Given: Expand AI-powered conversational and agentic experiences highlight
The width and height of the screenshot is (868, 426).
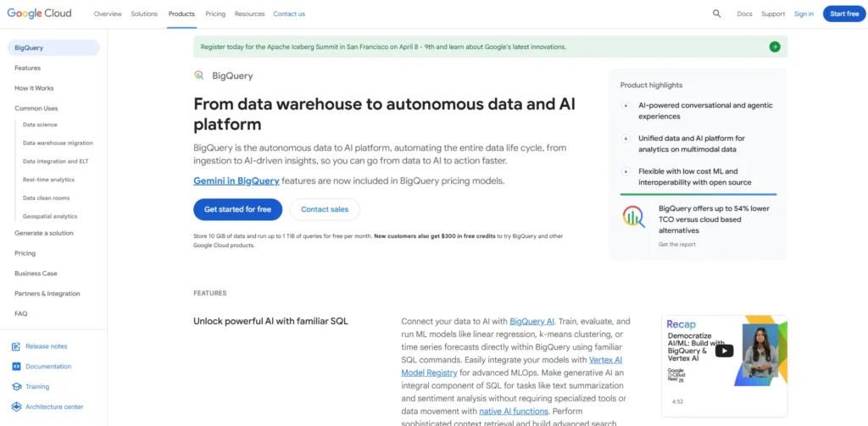Looking at the screenshot, I should [x=626, y=105].
